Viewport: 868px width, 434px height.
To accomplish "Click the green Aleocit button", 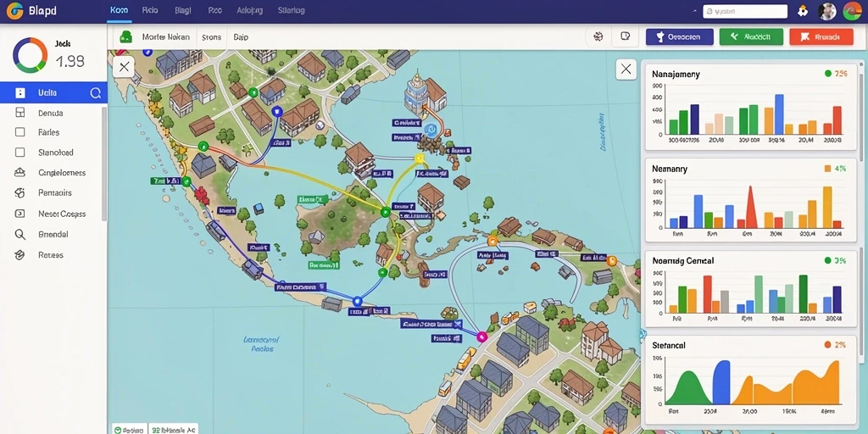I will tap(751, 37).
